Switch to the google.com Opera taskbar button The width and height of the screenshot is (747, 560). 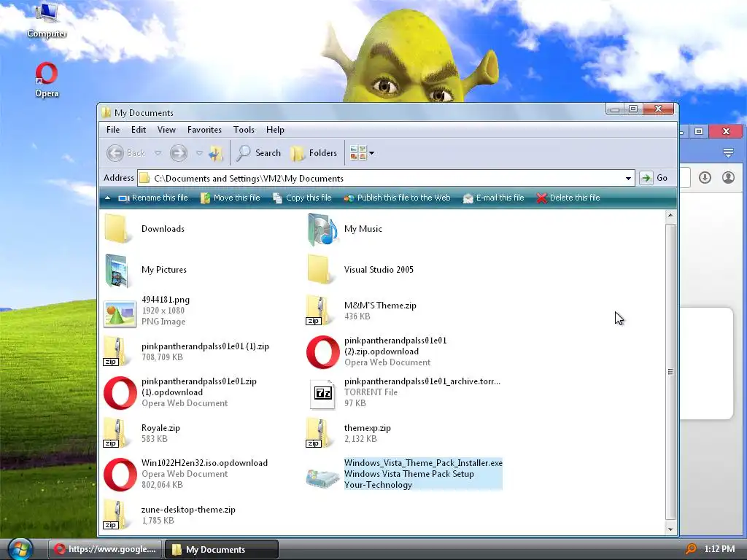click(105, 549)
